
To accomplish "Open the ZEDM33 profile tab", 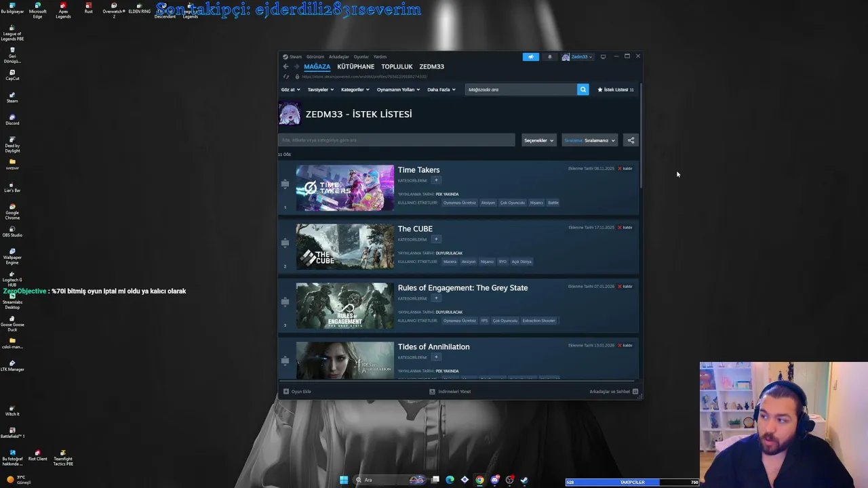I will pos(432,66).
